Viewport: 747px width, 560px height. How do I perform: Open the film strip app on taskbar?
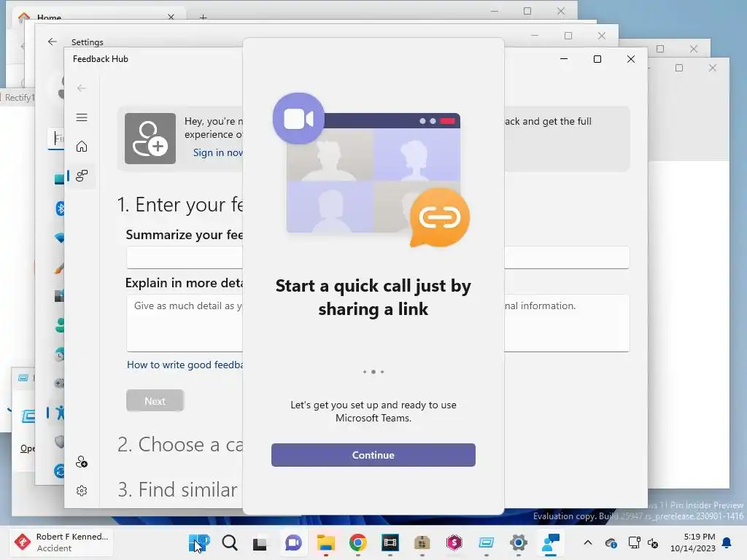click(x=390, y=542)
